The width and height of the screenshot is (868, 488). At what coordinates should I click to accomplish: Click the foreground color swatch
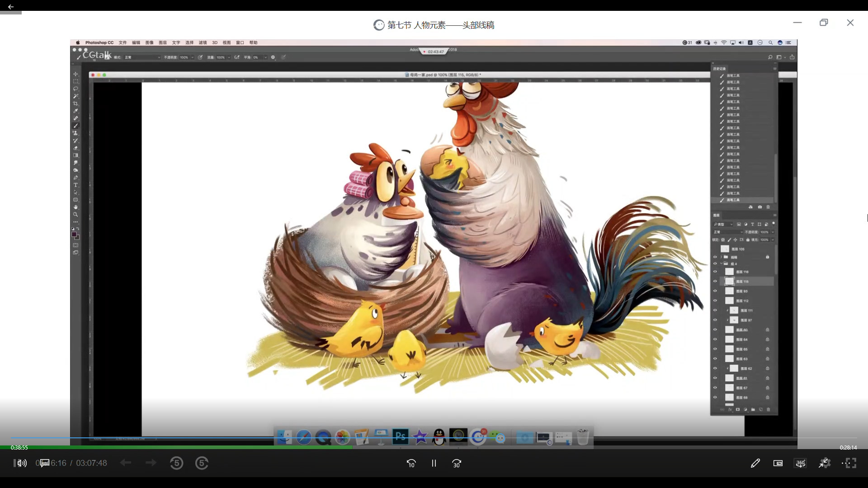(74, 234)
